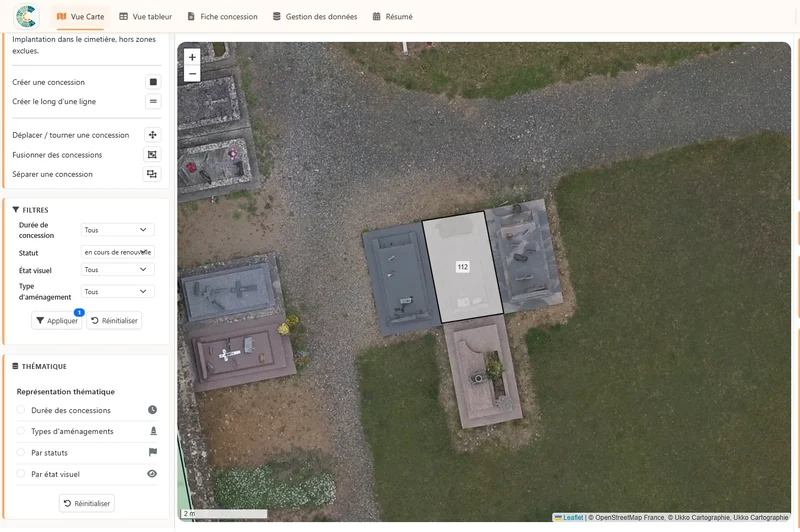The height and width of the screenshot is (532, 800).
Task: Click the Séparer une concession label
Action: pyautogui.click(x=53, y=174)
